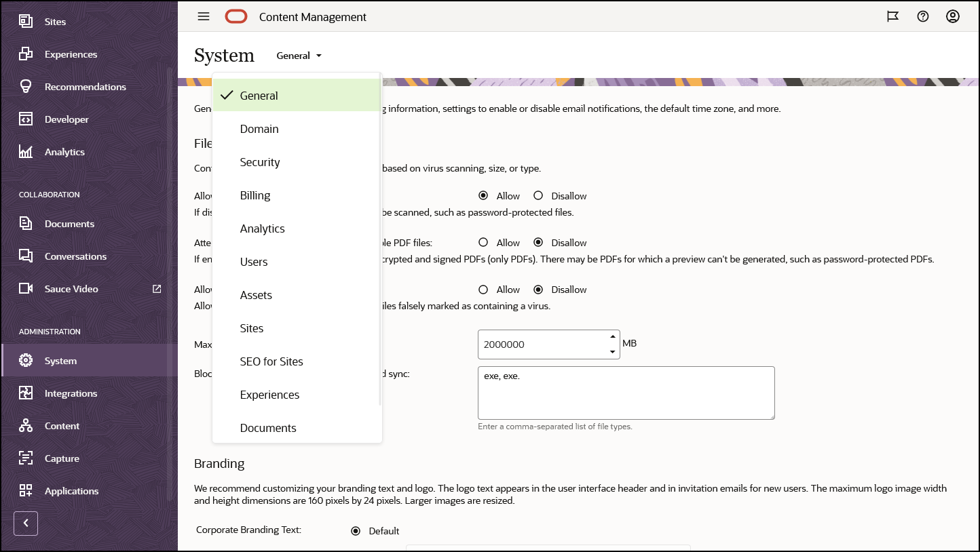Viewport: 980px width, 552px height.
Task: Click the Oracle logo in header
Action: click(236, 17)
